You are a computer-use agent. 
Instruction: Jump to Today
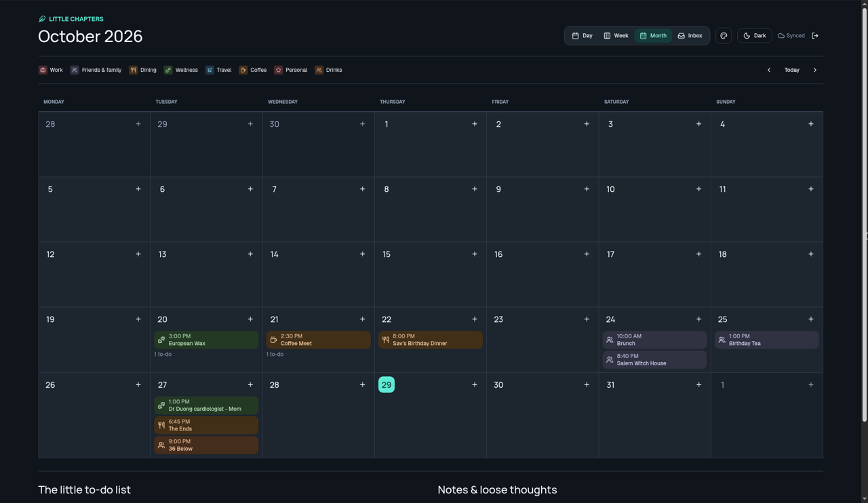click(x=792, y=70)
